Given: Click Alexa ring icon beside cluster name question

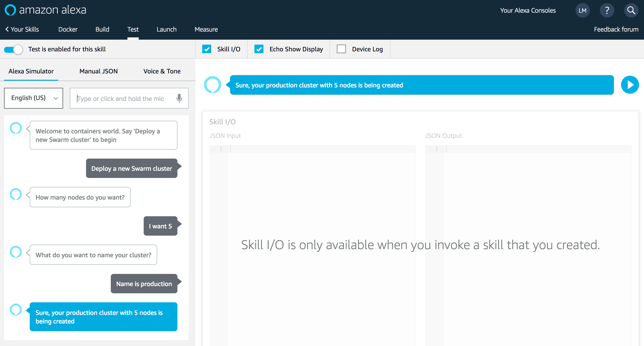Looking at the screenshot, I should (16, 252).
